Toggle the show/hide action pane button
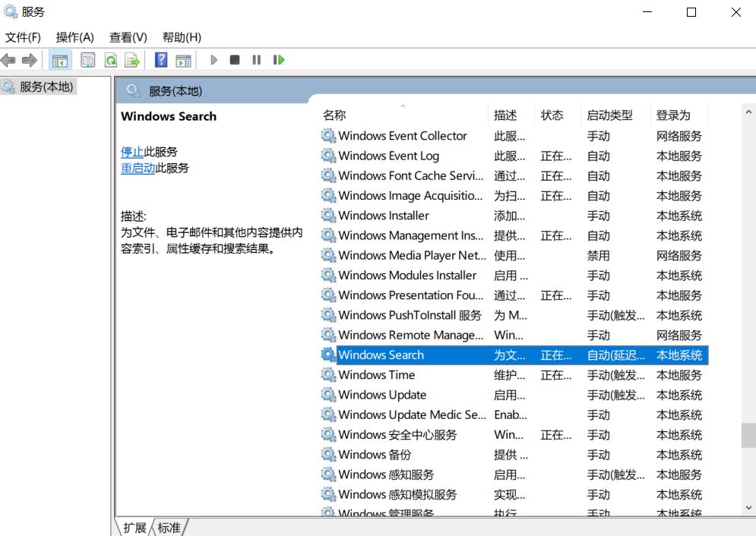756x536 pixels. pyautogui.click(x=183, y=60)
